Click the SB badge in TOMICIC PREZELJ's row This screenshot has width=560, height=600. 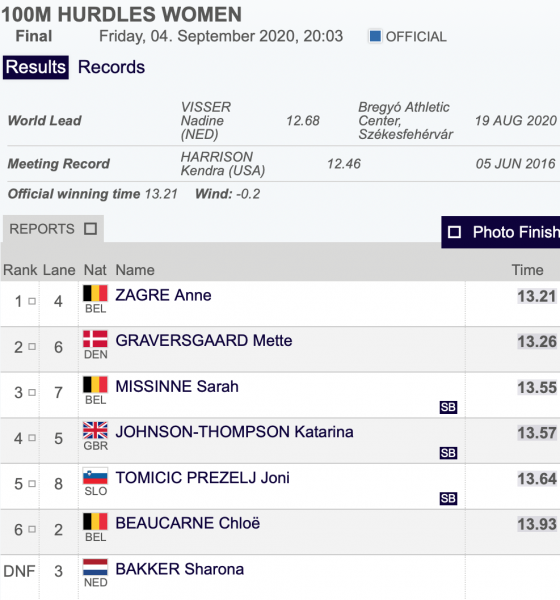point(448,499)
